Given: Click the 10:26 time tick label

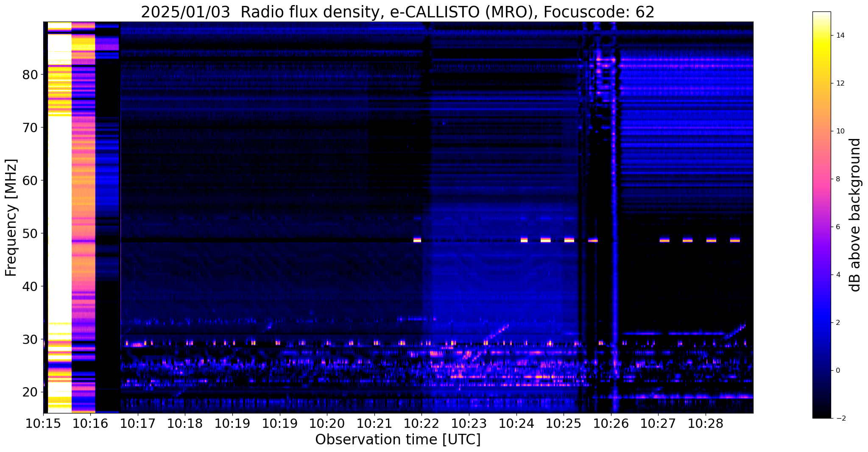Looking at the screenshot, I should [x=611, y=424].
